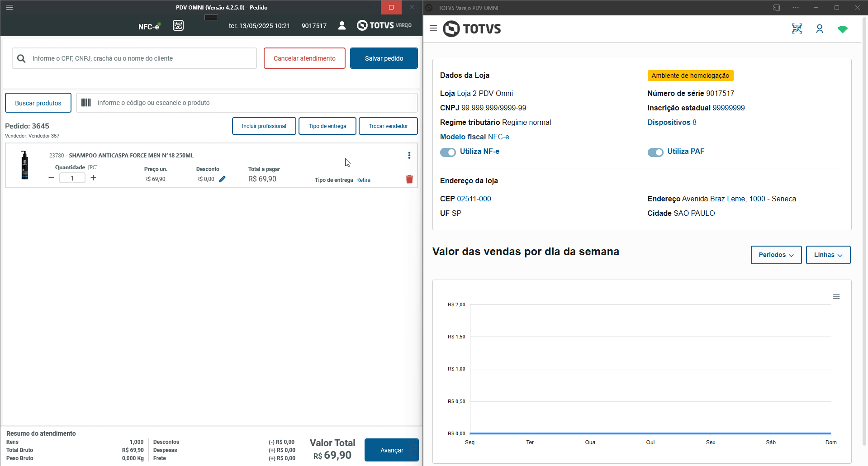Screen dimensions: 868x466
Task: Open the shampoo item three-dot options menu
Action: [x=409, y=155]
